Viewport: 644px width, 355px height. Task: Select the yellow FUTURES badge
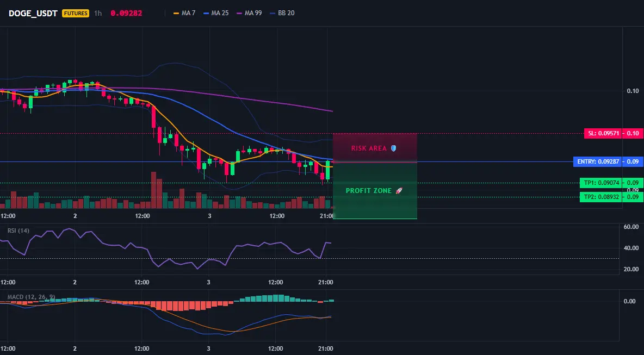pos(76,13)
